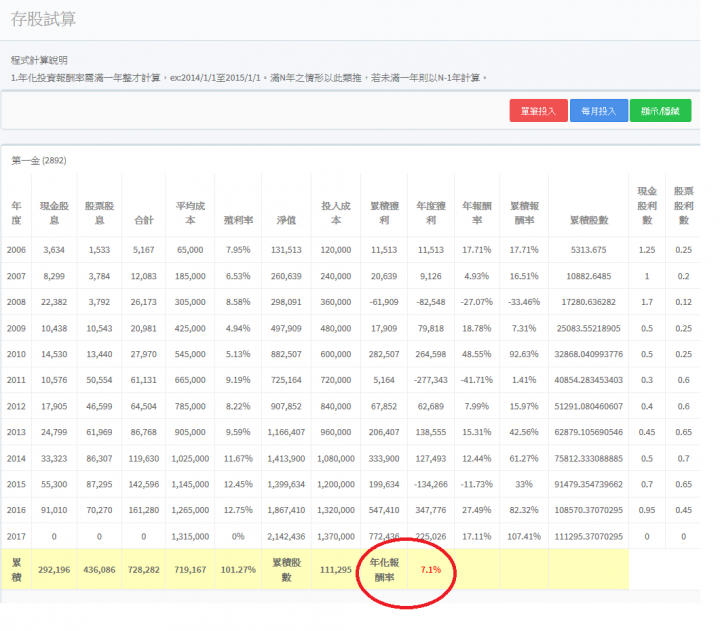Select the 2014 year cell

click(16, 458)
